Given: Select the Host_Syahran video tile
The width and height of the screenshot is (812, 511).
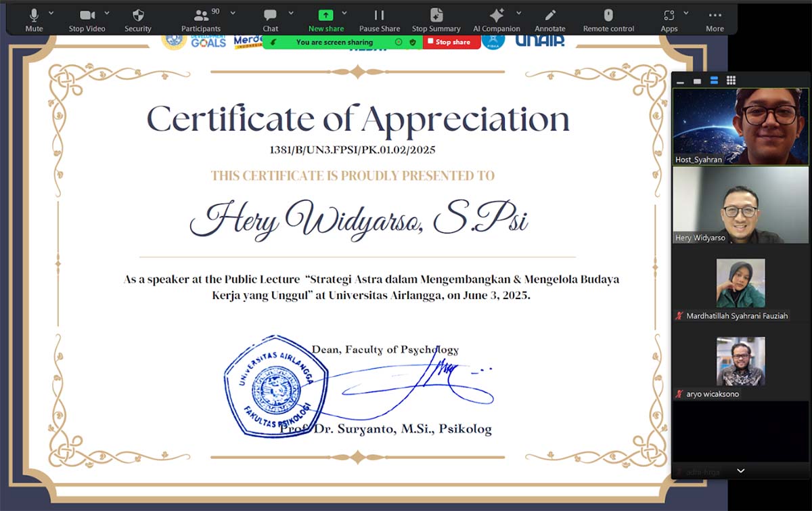Looking at the screenshot, I should [740, 127].
